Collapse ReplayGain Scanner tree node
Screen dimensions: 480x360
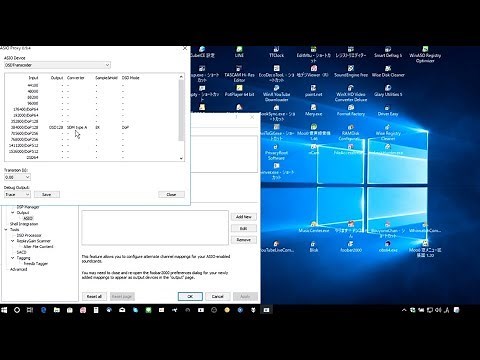[x=13, y=241]
